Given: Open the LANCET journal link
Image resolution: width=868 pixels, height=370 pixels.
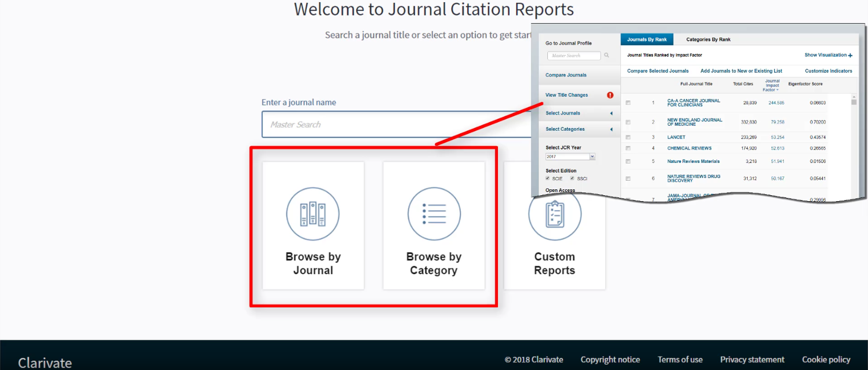Looking at the screenshot, I should (x=676, y=137).
